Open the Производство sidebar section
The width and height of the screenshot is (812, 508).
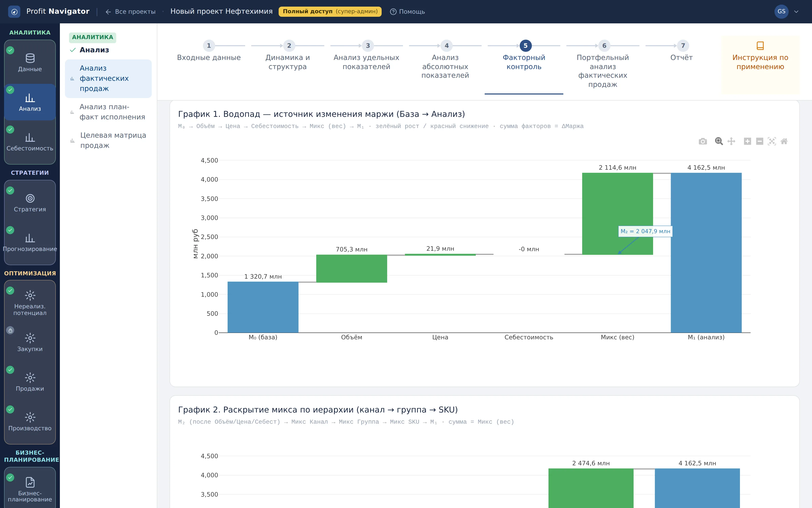pyautogui.click(x=30, y=422)
